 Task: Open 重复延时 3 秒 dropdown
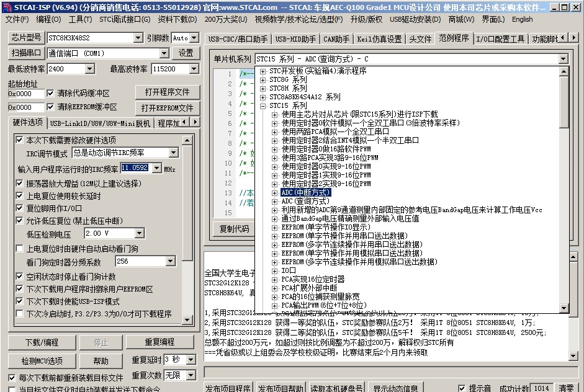[191, 360]
